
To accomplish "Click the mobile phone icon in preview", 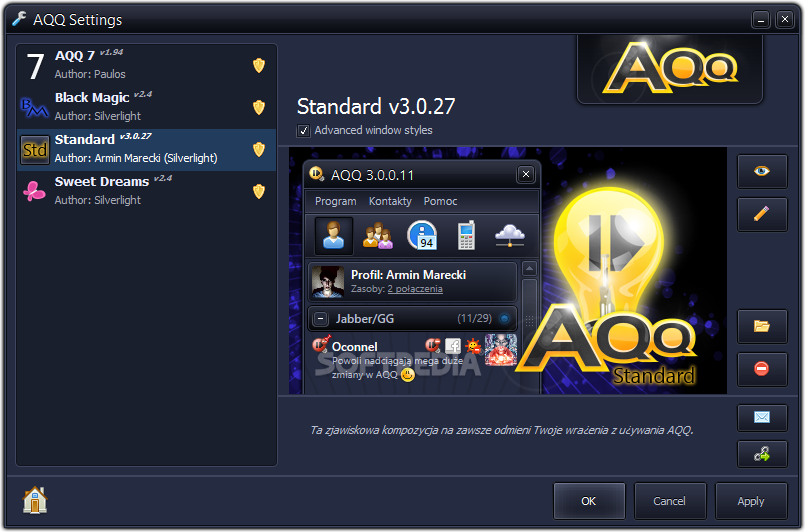I will (466, 236).
